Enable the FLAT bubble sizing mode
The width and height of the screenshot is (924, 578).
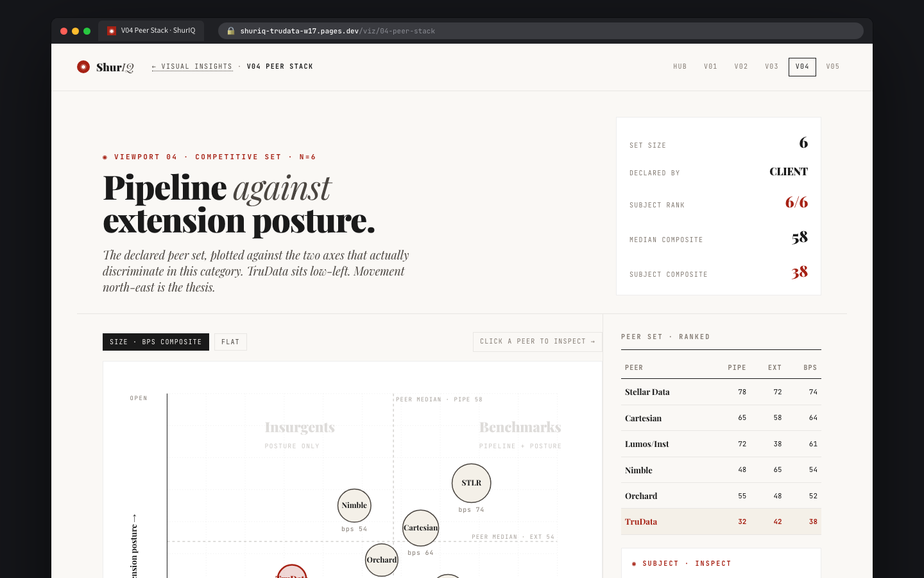click(230, 342)
